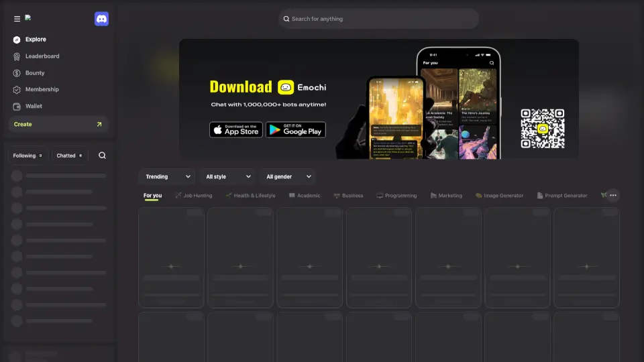Image resolution: width=644 pixels, height=362 pixels.
Task: Expand the All gender dropdown
Action: coord(287,177)
